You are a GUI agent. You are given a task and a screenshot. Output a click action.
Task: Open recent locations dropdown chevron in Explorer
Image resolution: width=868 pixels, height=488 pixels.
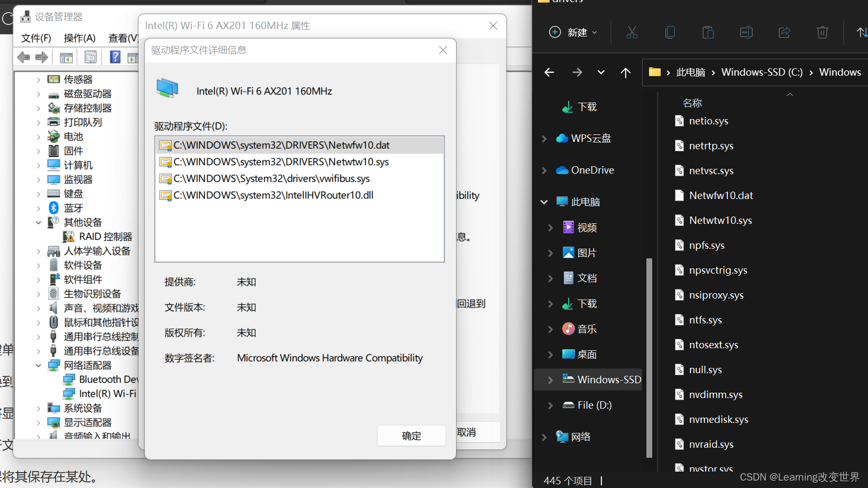click(x=601, y=73)
